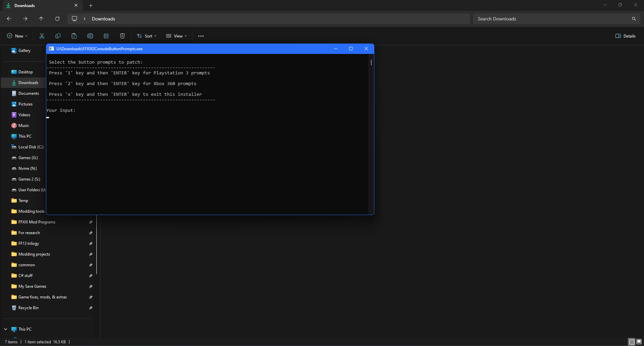Click the Paste clipboard icon
The image size is (644, 346).
74,36
